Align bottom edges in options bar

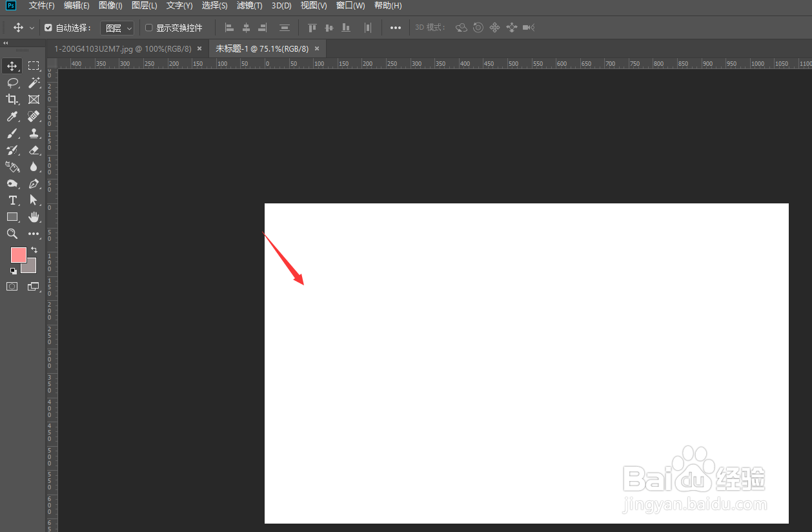pyautogui.click(x=346, y=28)
